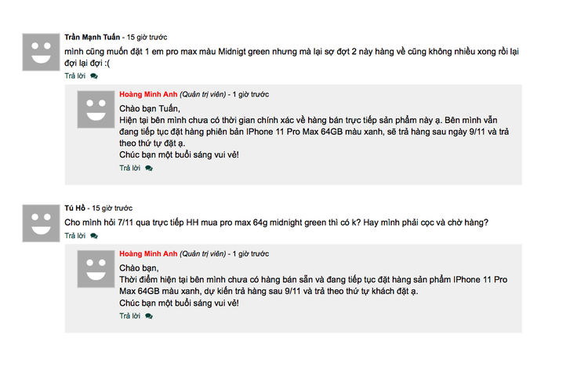Click the admin avatar beside the "Chào bạn Tuấn" reply
This screenshot has height=392, width=588.
(x=96, y=109)
